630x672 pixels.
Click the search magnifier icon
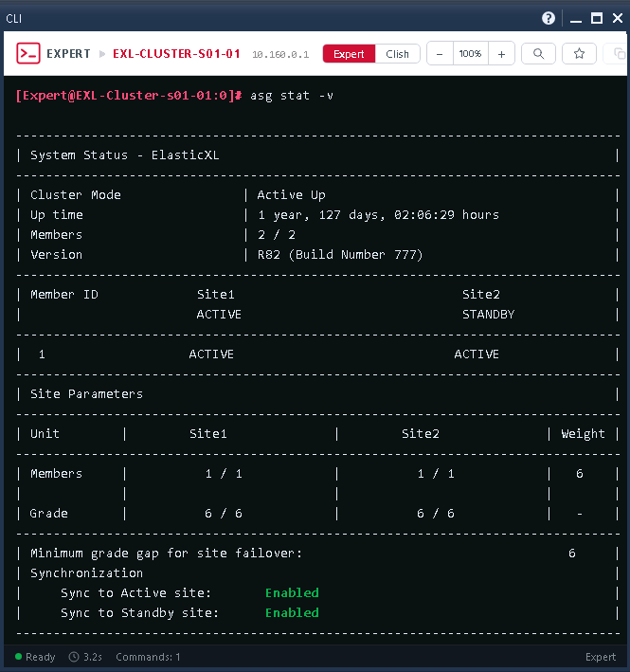pyautogui.click(x=538, y=54)
